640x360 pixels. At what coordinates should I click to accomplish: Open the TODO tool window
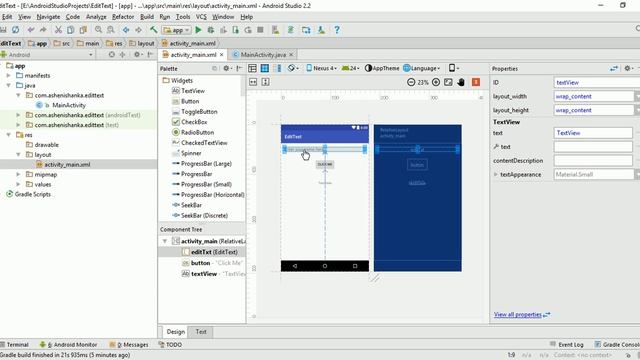click(x=170, y=344)
